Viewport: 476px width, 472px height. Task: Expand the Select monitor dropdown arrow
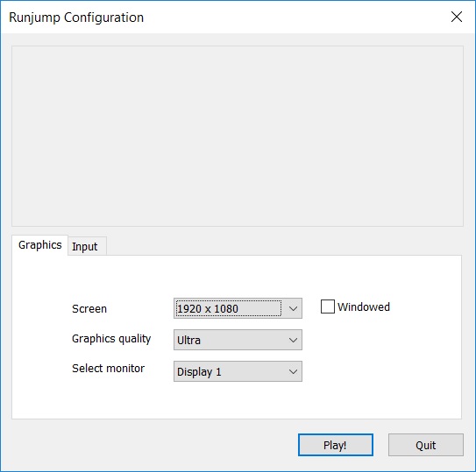coord(293,371)
